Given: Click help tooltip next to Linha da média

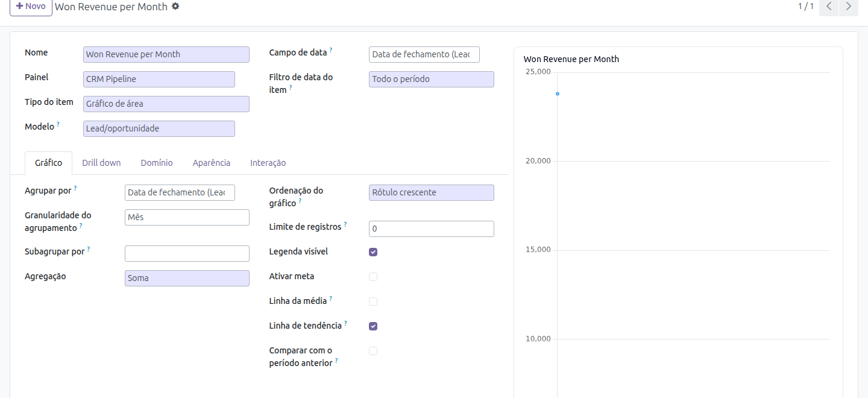Looking at the screenshot, I should tap(331, 298).
